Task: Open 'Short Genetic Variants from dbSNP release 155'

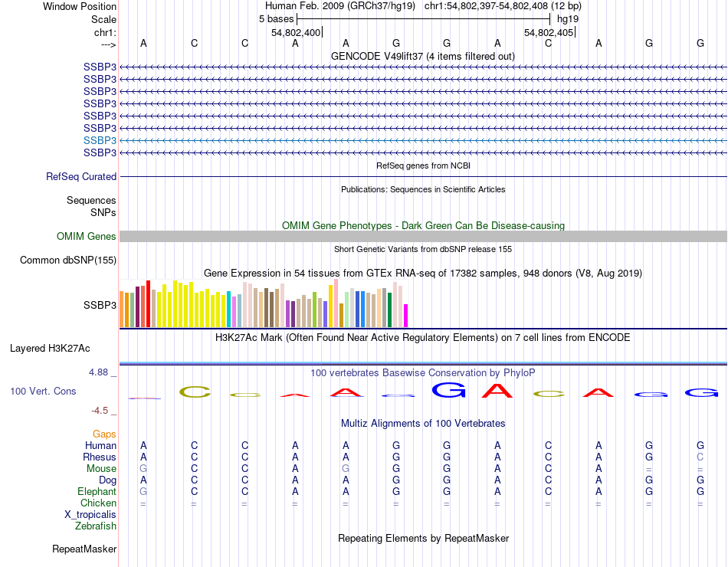Action: pos(423,249)
